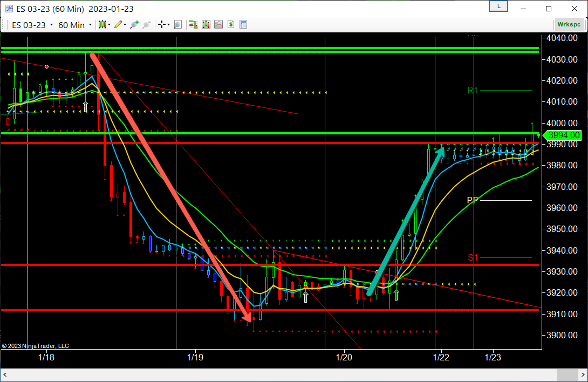Click the R1 pivot level label
588x382 pixels.
(x=473, y=91)
